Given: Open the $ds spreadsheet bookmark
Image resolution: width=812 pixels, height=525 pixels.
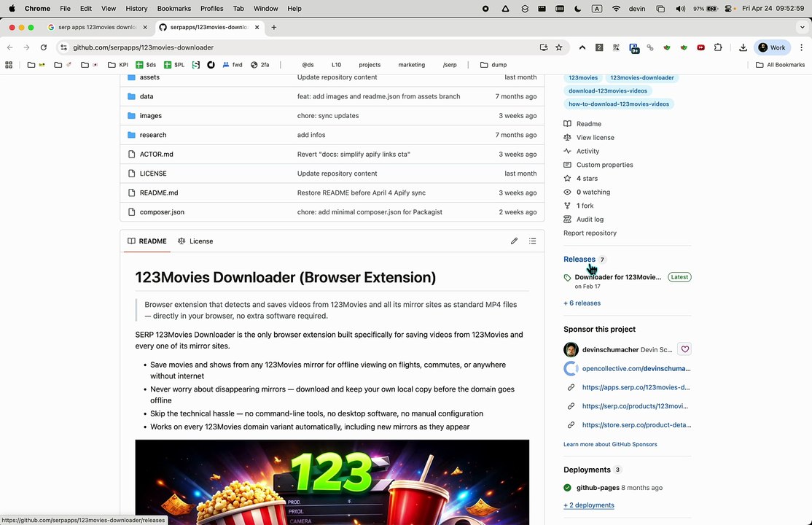Looking at the screenshot, I should pyautogui.click(x=146, y=65).
